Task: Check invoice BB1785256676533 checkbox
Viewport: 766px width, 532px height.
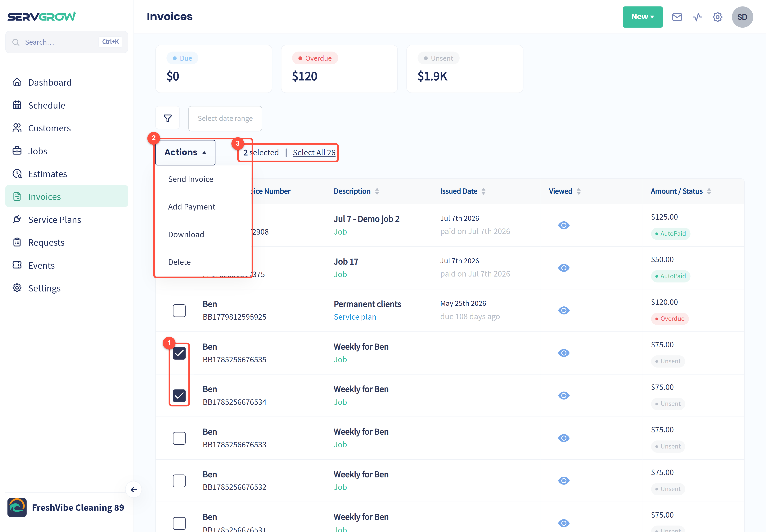Action: pyautogui.click(x=179, y=438)
